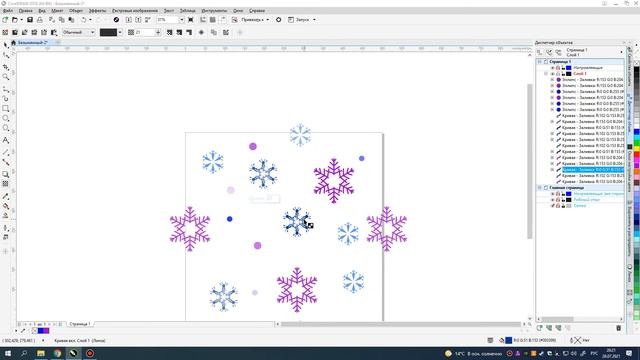Open the dark color picker dropdown arrow

120,32
